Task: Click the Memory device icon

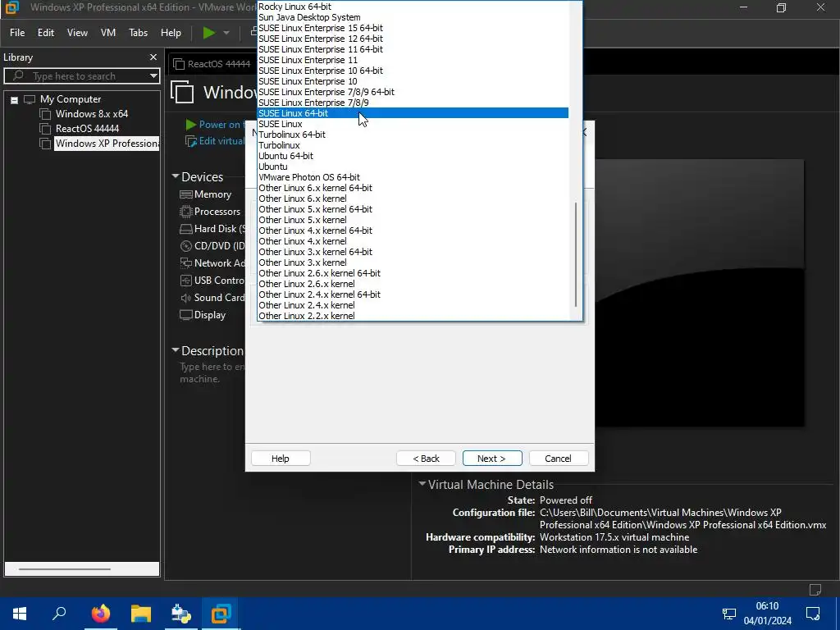Action: point(186,194)
